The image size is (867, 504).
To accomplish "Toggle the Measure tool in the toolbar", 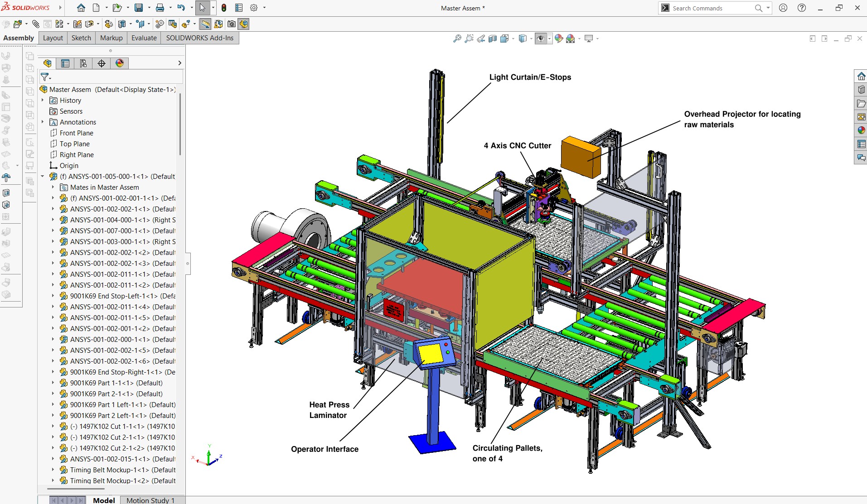I will [205, 24].
